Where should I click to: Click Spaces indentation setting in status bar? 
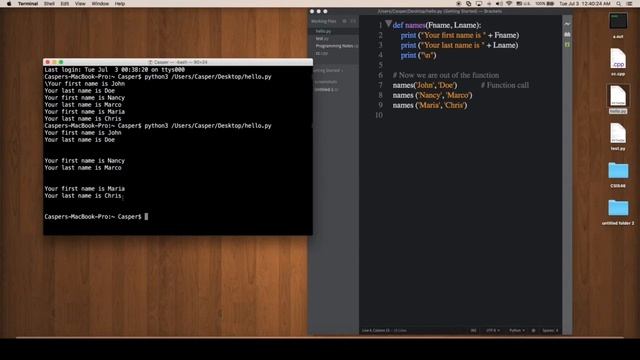click(550, 331)
